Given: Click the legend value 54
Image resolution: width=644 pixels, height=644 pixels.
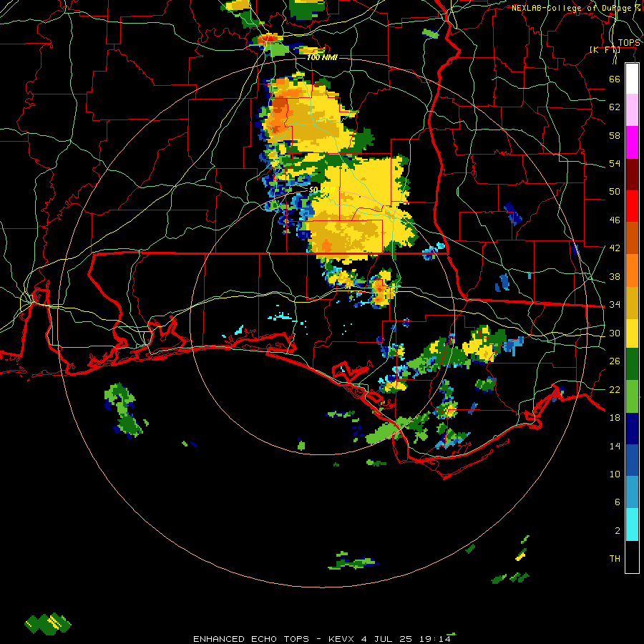Looking at the screenshot, I should 615,163.
